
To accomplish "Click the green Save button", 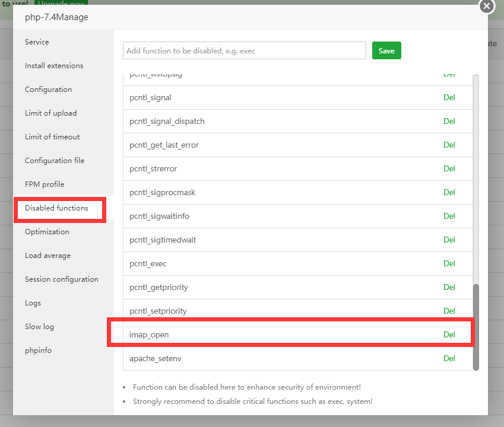I will point(386,51).
